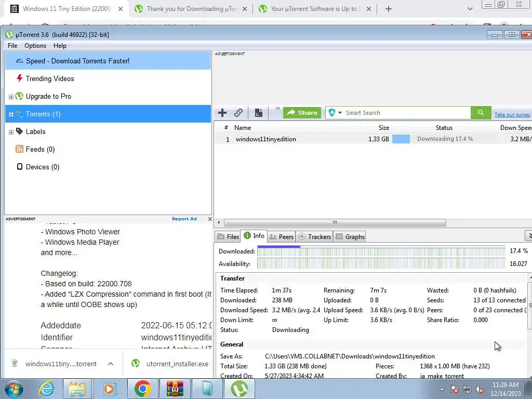
Task: Click µTorrent taskbar icon
Action: pos(240,389)
